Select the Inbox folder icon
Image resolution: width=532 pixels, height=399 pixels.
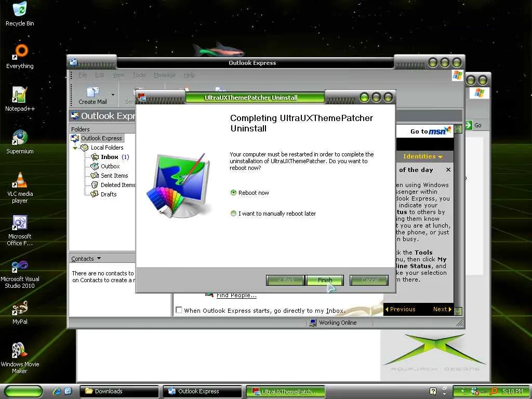click(95, 157)
